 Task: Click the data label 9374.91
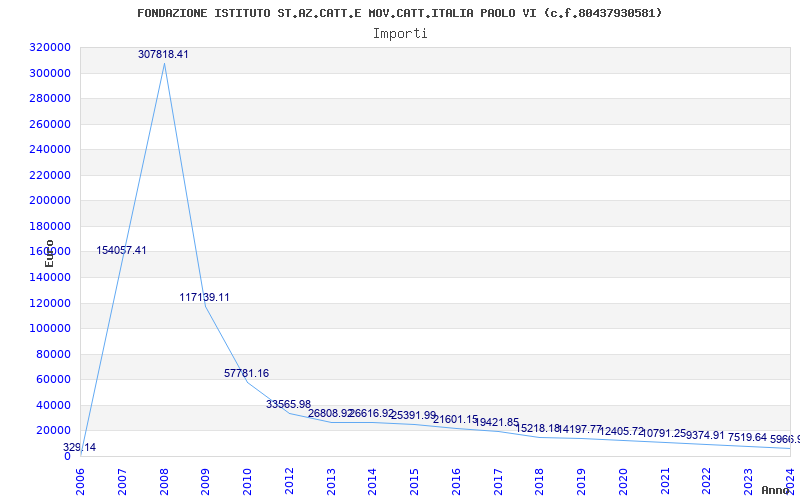[x=706, y=435]
